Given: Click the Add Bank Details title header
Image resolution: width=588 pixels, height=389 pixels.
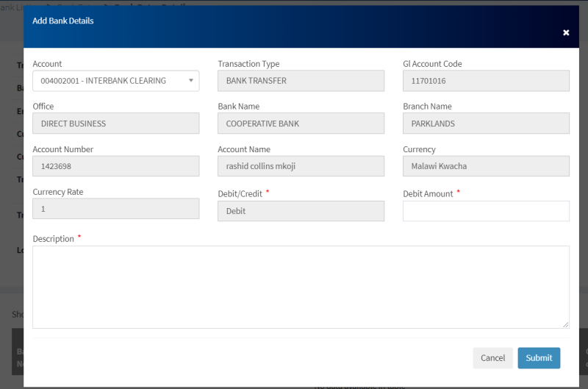Looking at the screenshot, I should coord(63,21).
